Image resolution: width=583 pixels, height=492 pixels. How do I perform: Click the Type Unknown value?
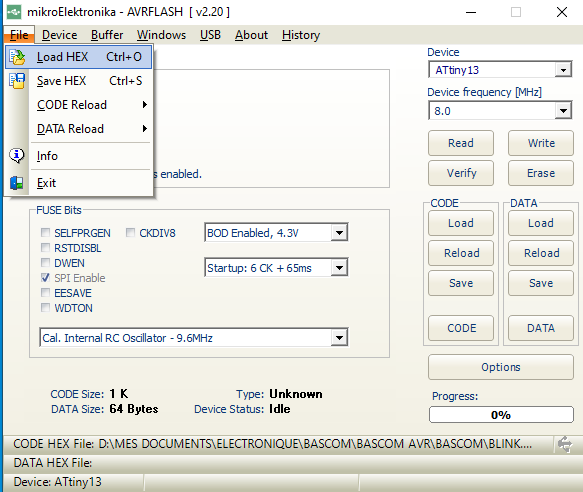[296, 394]
